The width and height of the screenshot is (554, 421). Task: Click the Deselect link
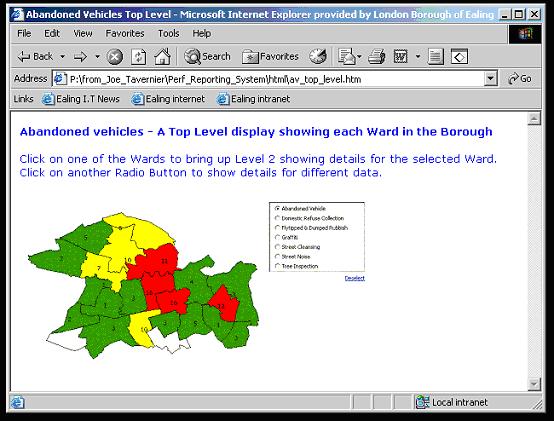354,278
